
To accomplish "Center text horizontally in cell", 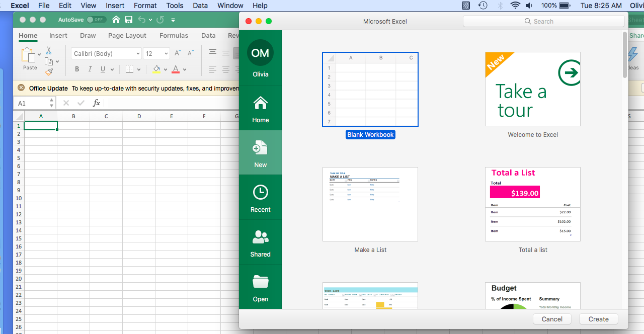I will pyautogui.click(x=226, y=69).
